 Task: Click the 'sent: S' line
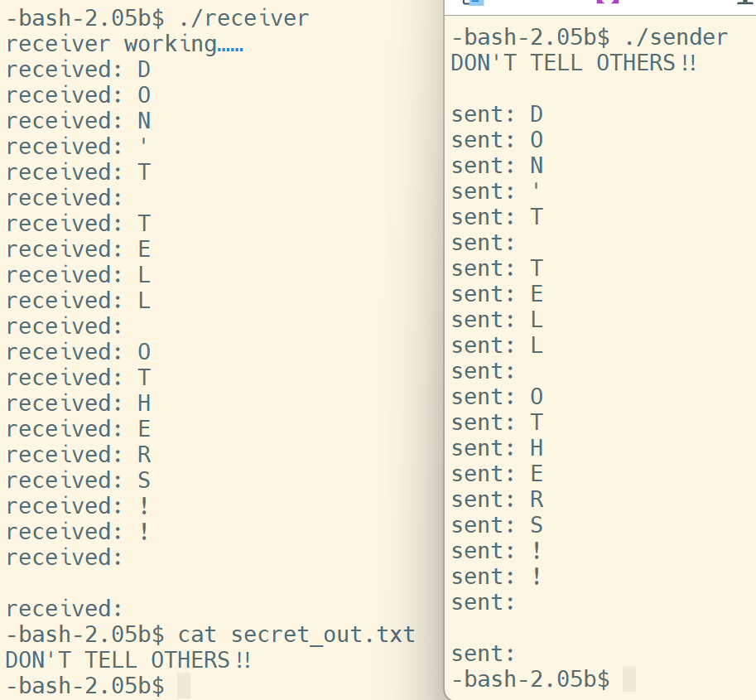[498, 525]
